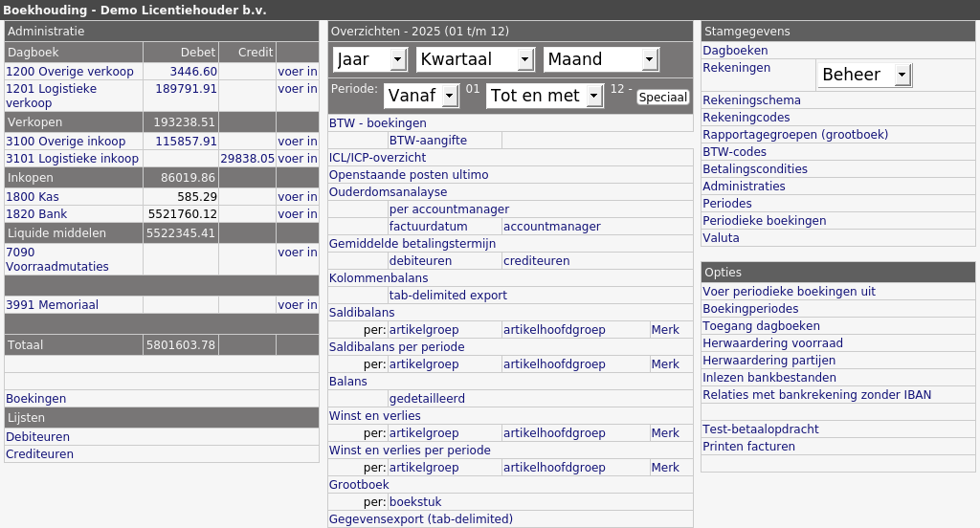Click Printen facturen
The width and height of the screenshot is (980, 528).
748,446
